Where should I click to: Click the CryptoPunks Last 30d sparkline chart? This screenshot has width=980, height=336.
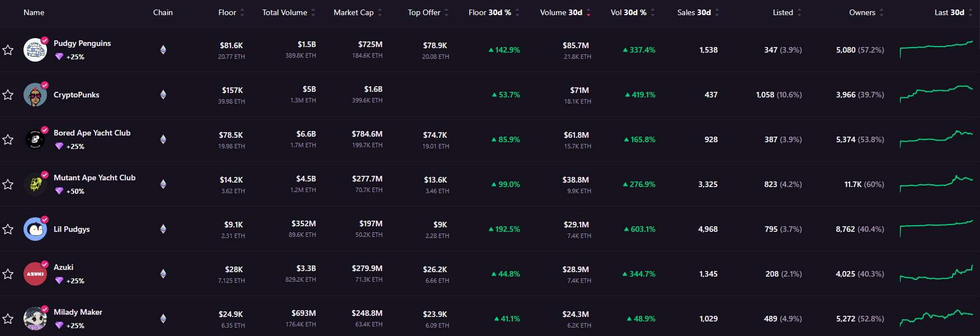pos(936,94)
